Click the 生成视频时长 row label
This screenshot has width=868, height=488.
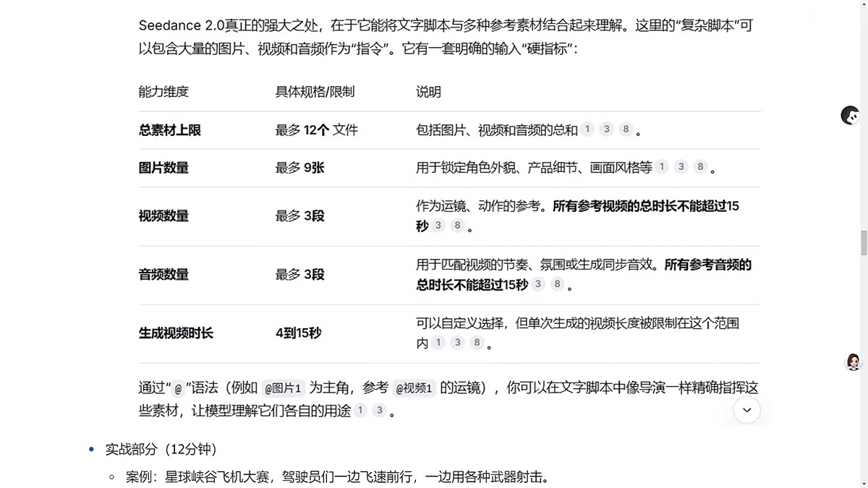coord(176,333)
